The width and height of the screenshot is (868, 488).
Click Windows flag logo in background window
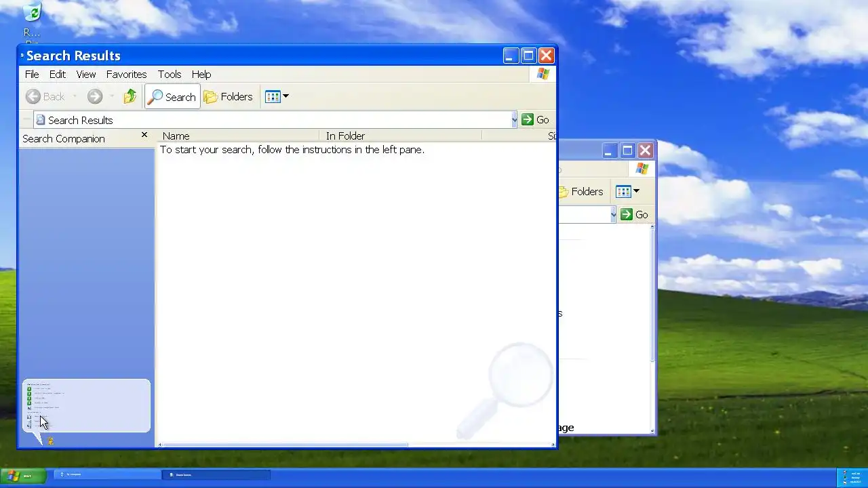[642, 169]
